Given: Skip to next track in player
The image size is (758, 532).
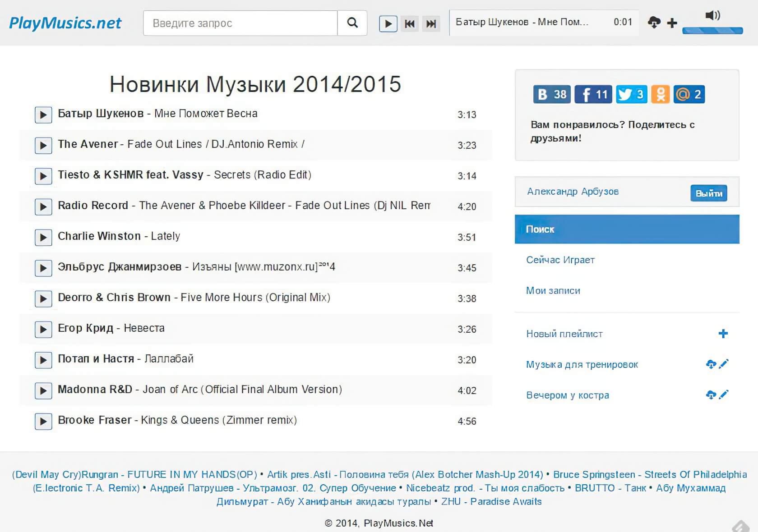Looking at the screenshot, I should [x=431, y=23].
